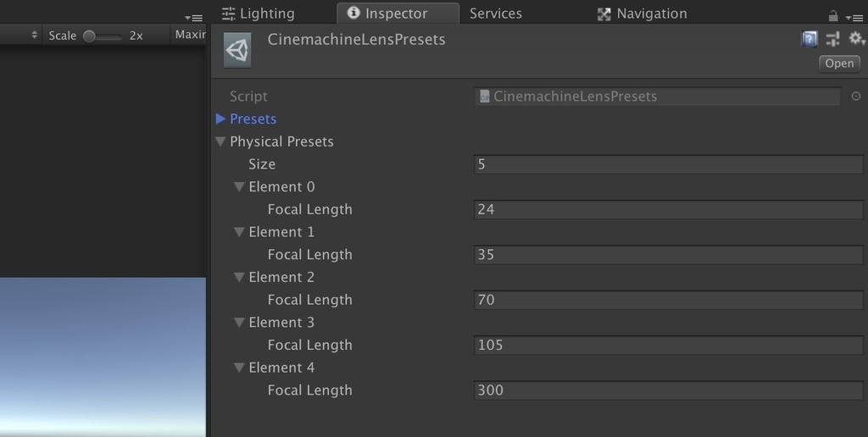Click the CinemachineLensPresets asset title

(x=357, y=40)
